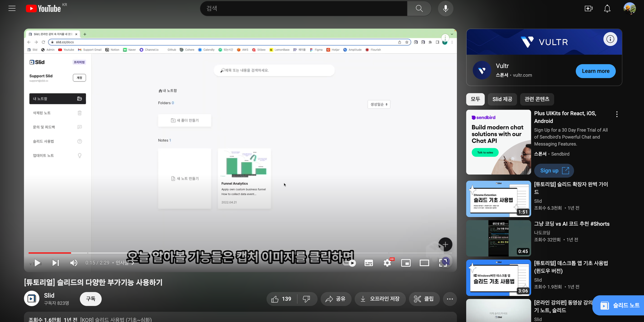Screen dimensions: 644x322
Task: Click the 0:15 / 2:29 time display
Action: (x=97, y=263)
